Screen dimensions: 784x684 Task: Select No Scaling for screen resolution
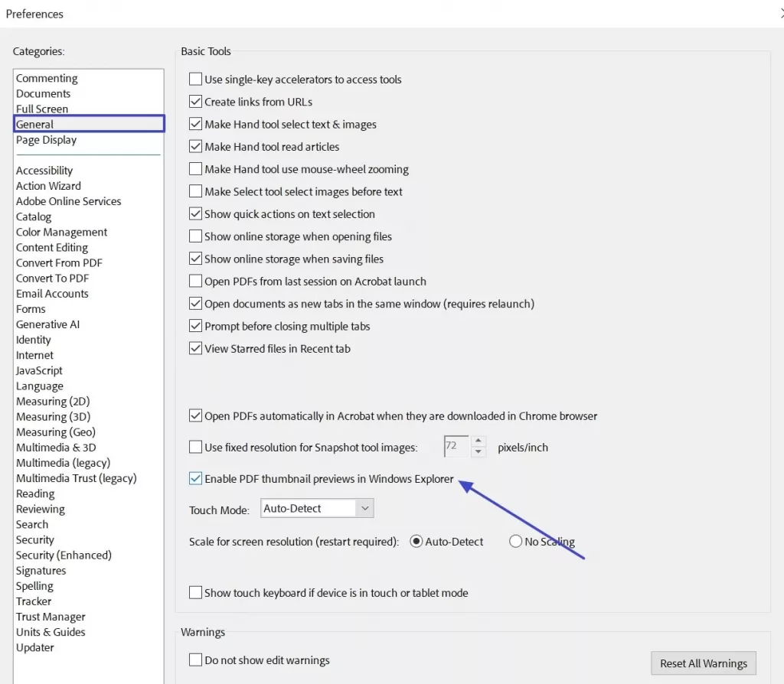point(515,541)
